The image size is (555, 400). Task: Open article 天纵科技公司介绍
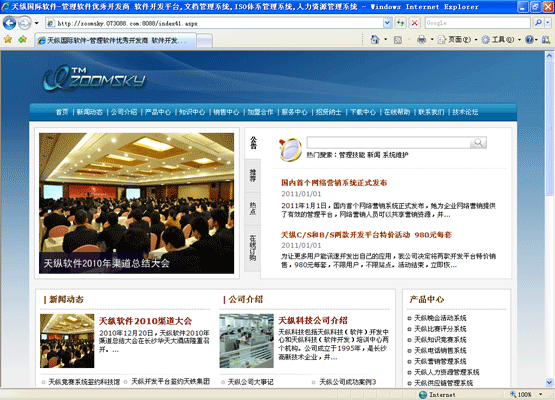pyautogui.click(x=313, y=320)
